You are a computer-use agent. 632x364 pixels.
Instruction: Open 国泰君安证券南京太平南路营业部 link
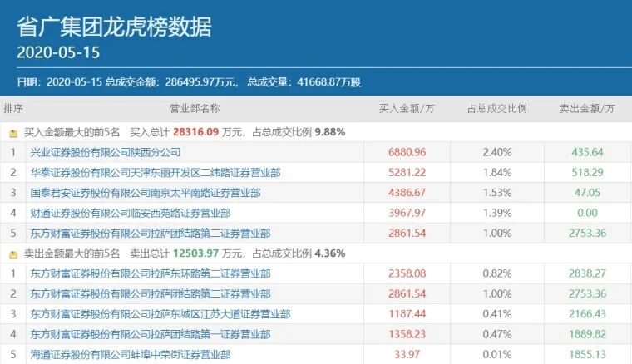[145, 193]
